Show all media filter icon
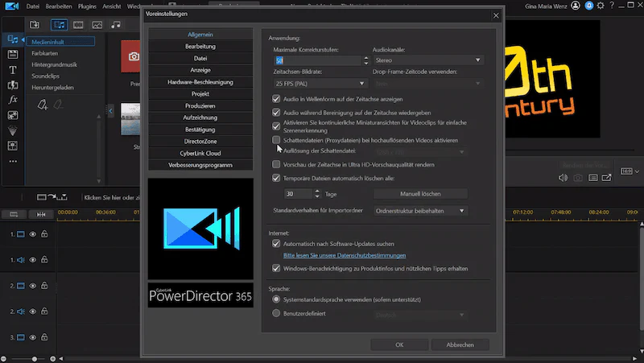Viewport: 644px width, 363px height. tap(59, 25)
